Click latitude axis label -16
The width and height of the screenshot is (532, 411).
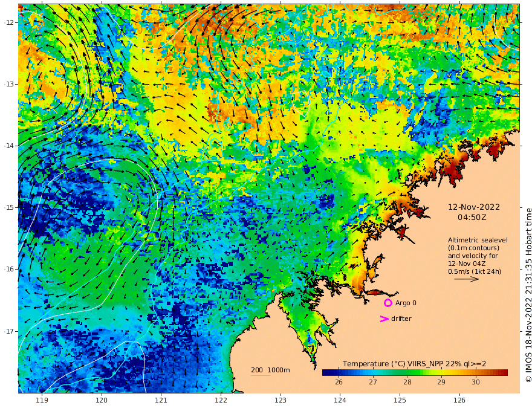[x=9, y=269]
